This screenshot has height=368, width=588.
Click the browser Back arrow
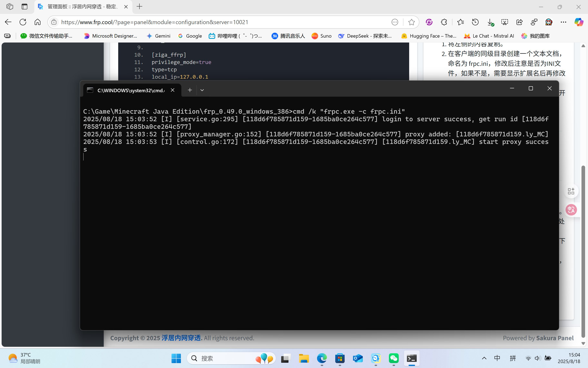click(x=8, y=22)
